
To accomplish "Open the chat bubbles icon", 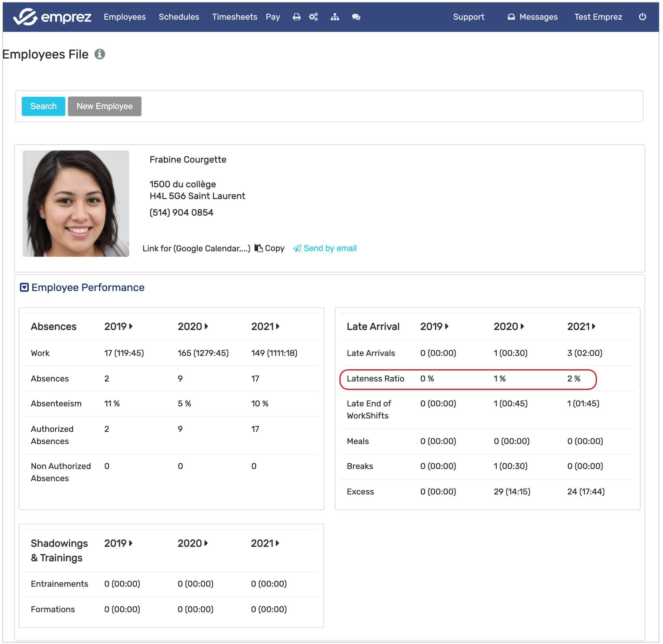I will pos(356,17).
